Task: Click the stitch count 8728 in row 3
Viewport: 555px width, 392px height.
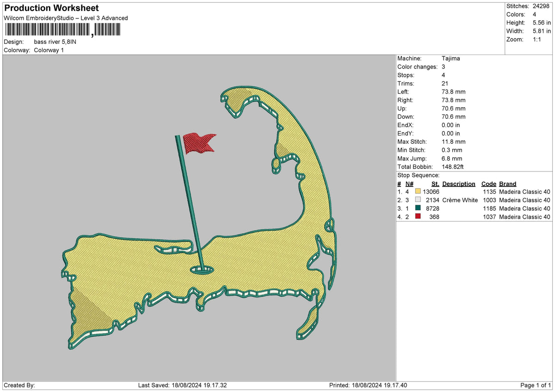Action: coord(433,208)
